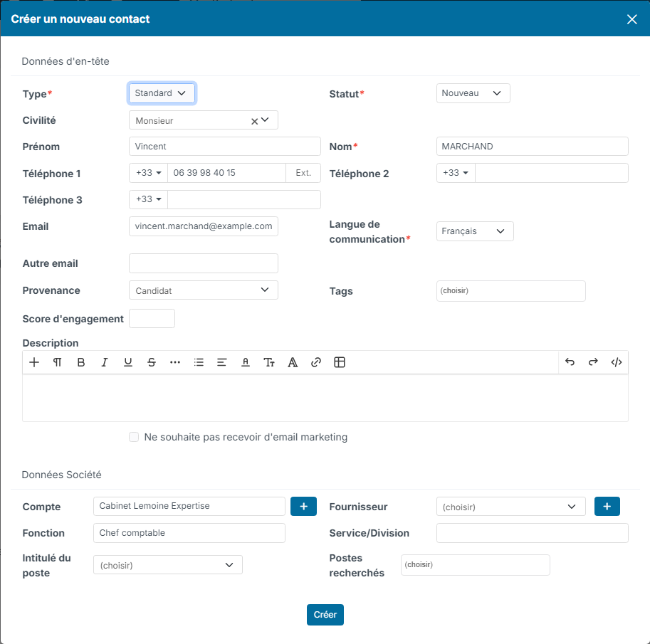Open Téléphone 1 country code selector
This screenshot has width=650, height=644.
(148, 173)
